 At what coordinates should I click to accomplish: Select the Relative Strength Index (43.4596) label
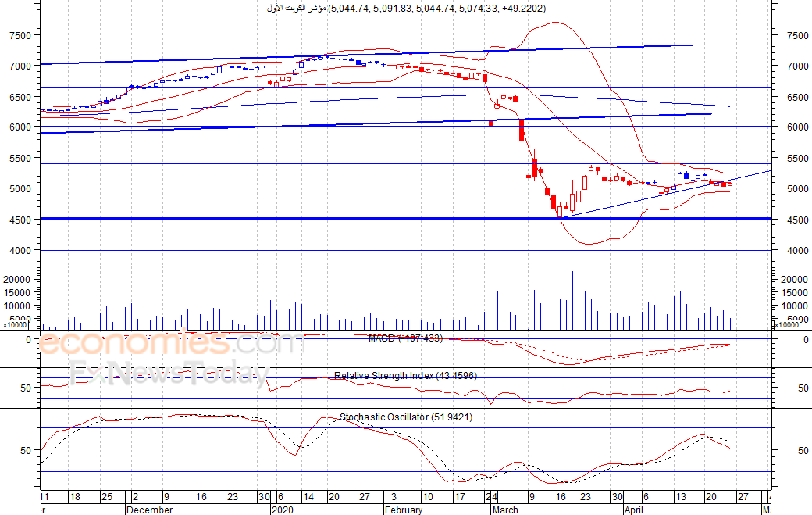[x=405, y=376]
